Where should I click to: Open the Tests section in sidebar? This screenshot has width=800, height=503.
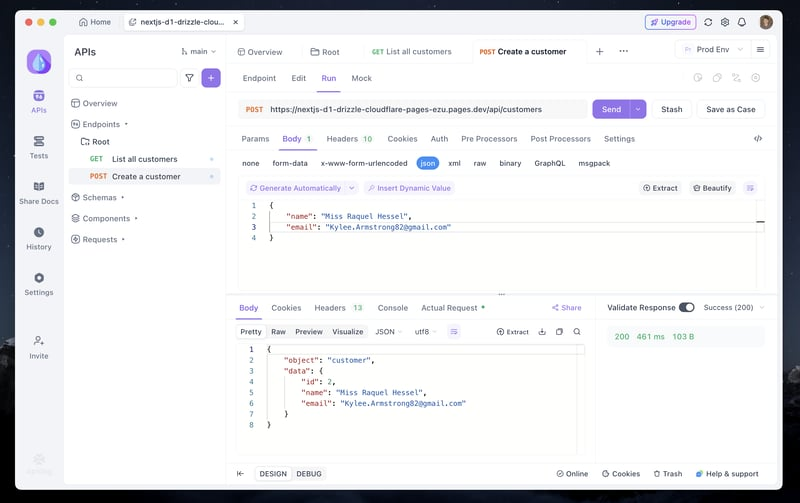(x=39, y=147)
